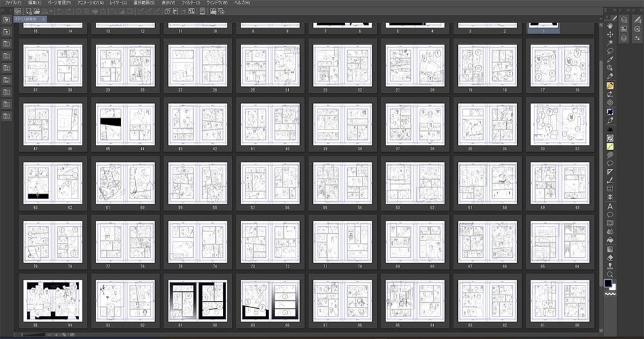Viewport: 644px width, 339px height.
Task: Open the レイヤー(L) menu
Action: 118,3
